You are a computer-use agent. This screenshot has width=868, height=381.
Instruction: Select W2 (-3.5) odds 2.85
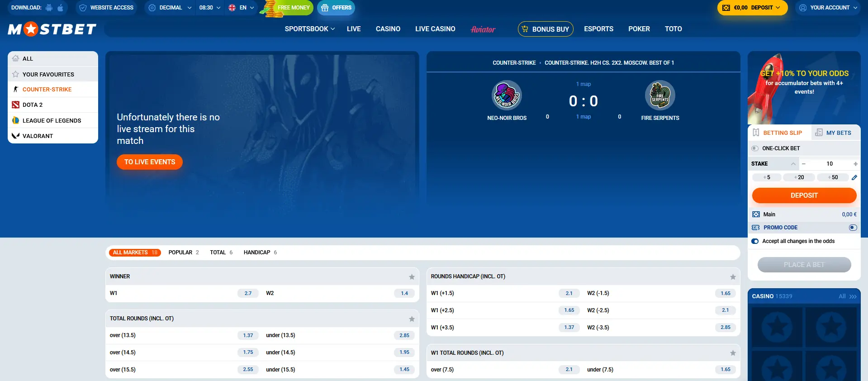(x=726, y=327)
